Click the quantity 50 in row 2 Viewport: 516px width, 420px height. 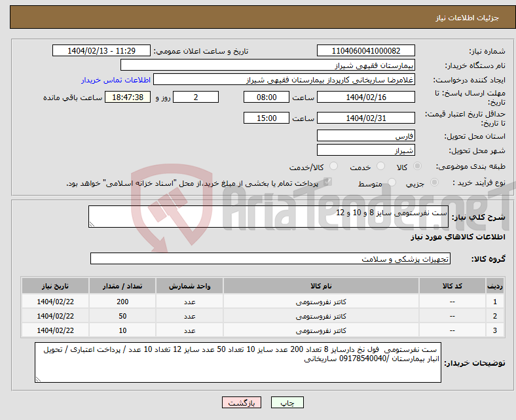pyautogui.click(x=122, y=316)
